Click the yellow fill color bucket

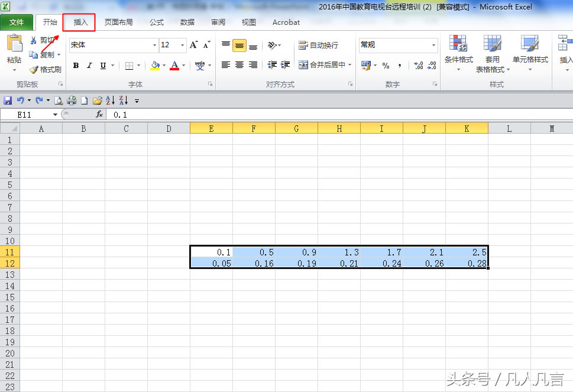pyautogui.click(x=155, y=65)
